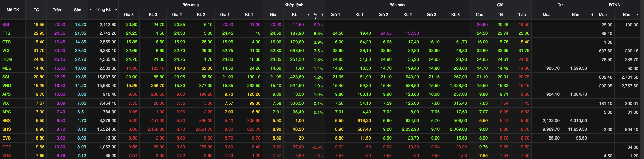Click the Dư group header

[560, 5]
